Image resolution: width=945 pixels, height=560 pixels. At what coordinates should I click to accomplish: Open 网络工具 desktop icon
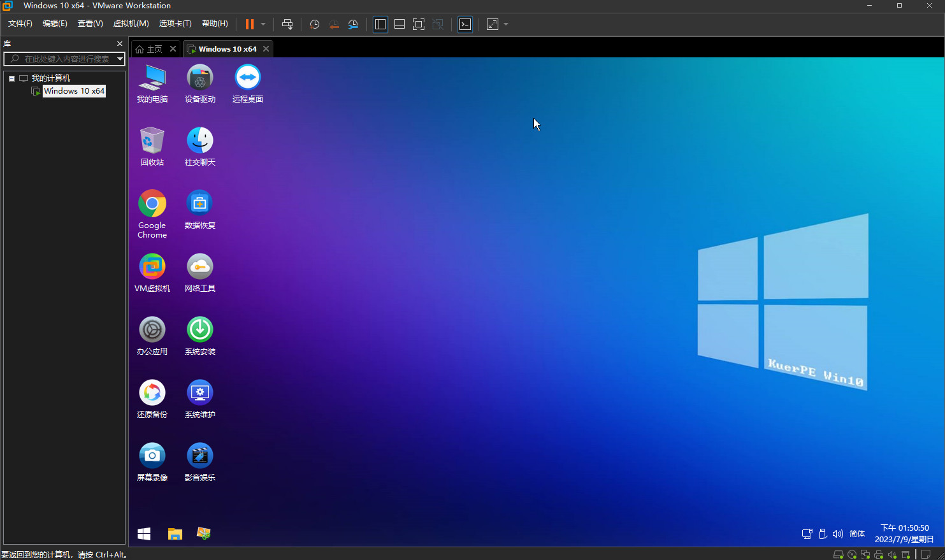coord(200,273)
